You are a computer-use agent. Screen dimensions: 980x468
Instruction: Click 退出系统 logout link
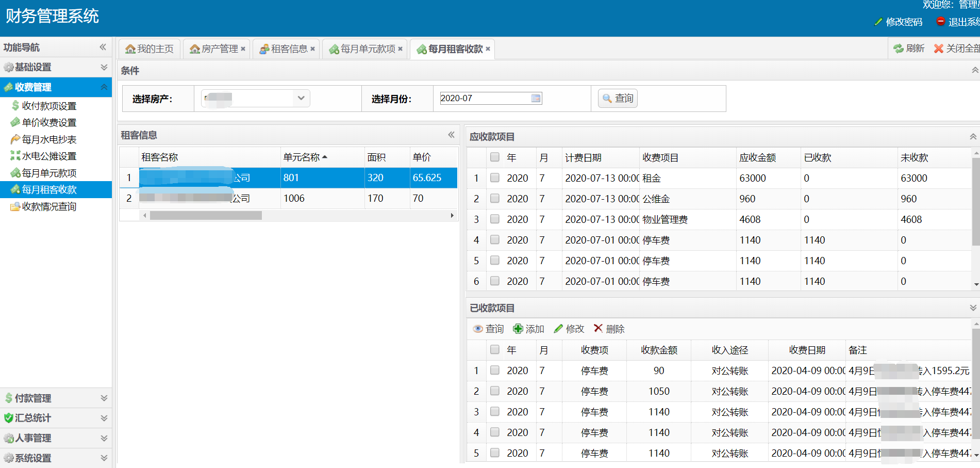pyautogui.click(x=958, y=22)
